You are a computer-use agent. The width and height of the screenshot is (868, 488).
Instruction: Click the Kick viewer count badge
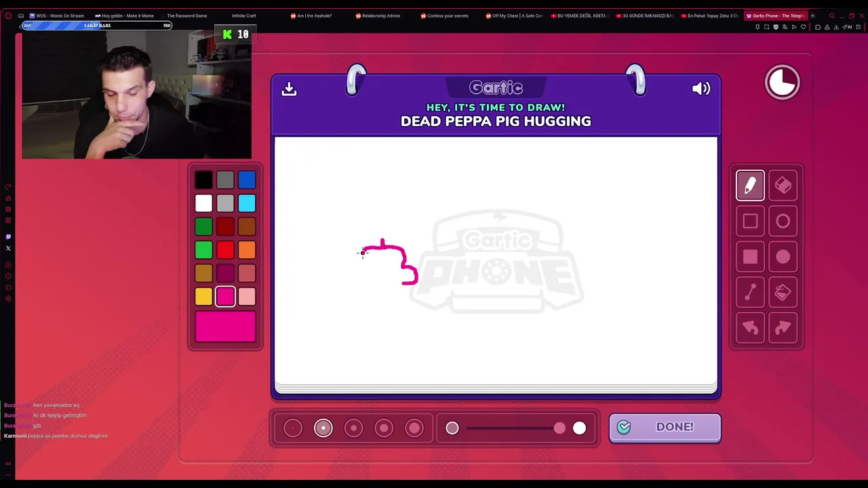pyautogui.click(x=235, y=34)
